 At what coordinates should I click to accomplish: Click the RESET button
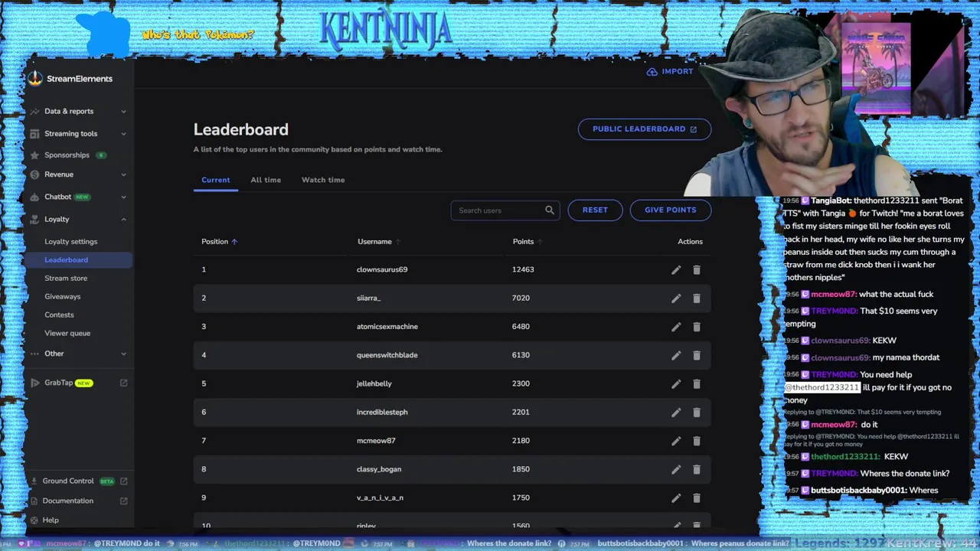point(595,210)
